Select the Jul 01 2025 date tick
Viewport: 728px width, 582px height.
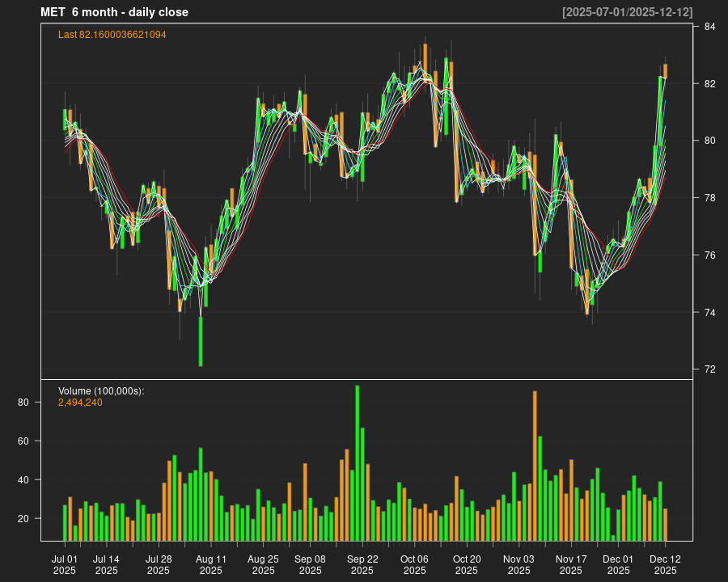tap(65, 564)
